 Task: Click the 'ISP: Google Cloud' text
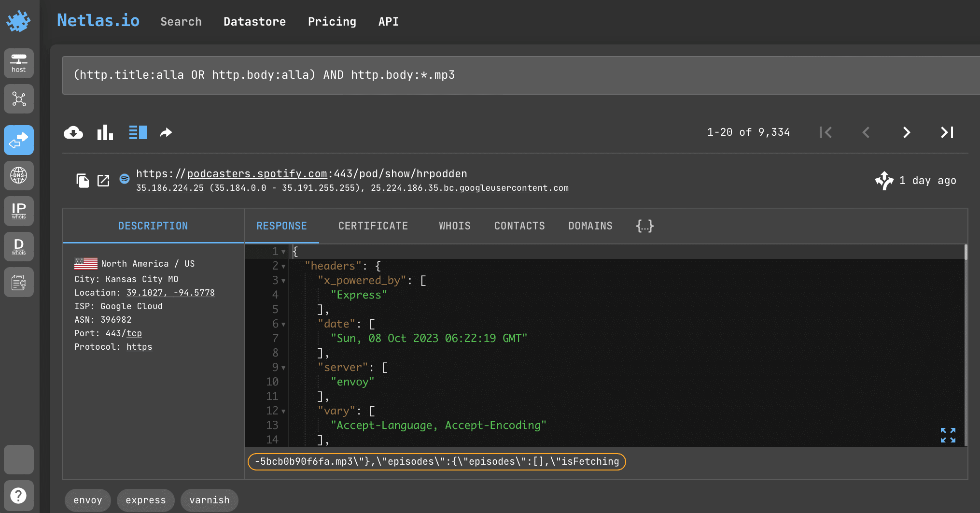point(118,306)
